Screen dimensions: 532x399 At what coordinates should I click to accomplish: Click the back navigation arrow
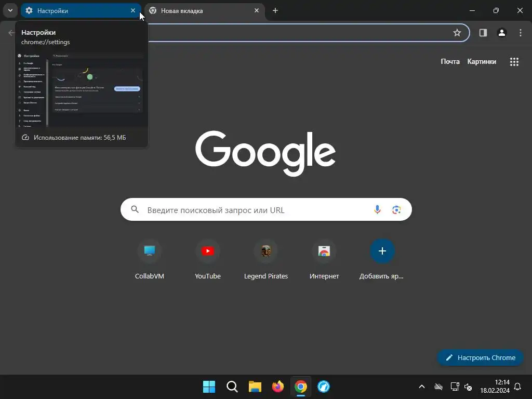pyautogui.click(x=11, y=33)
